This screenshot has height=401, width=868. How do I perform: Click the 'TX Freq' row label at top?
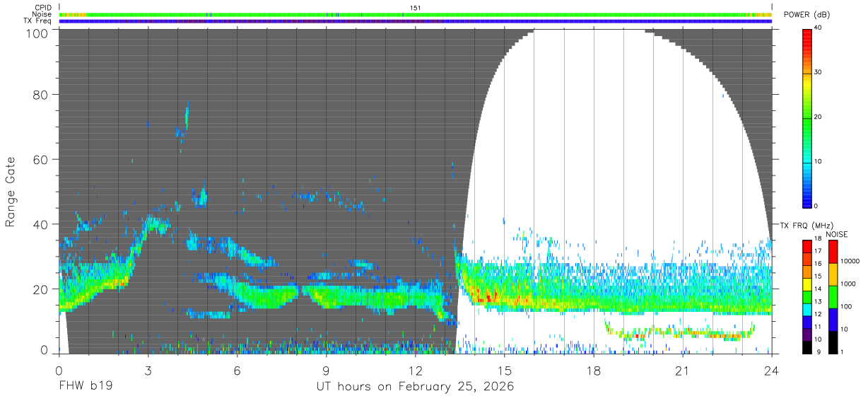(x=39, y=21)
